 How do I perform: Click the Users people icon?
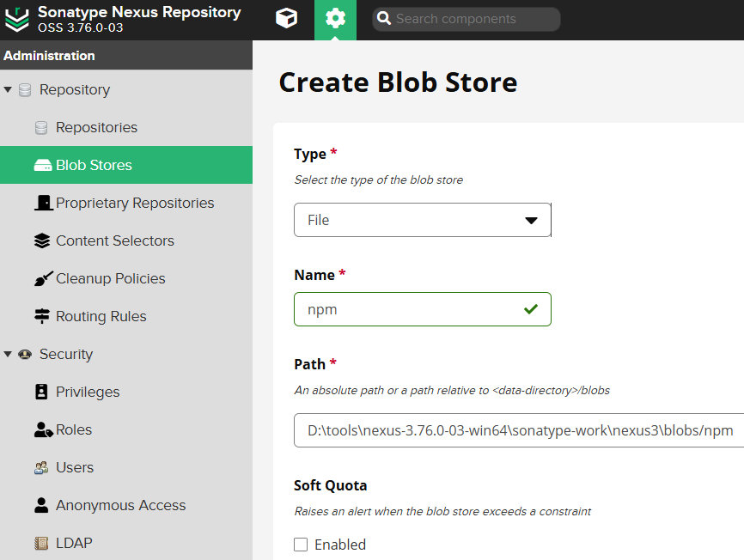(41, 467)
